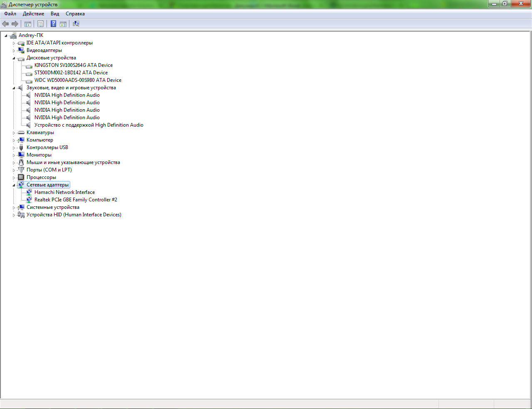Select the Клавиатуры label

coord(40,132)
